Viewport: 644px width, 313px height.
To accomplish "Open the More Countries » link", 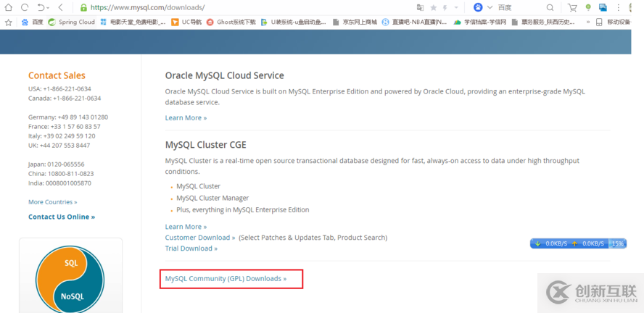I will click(x=52, y=202).
